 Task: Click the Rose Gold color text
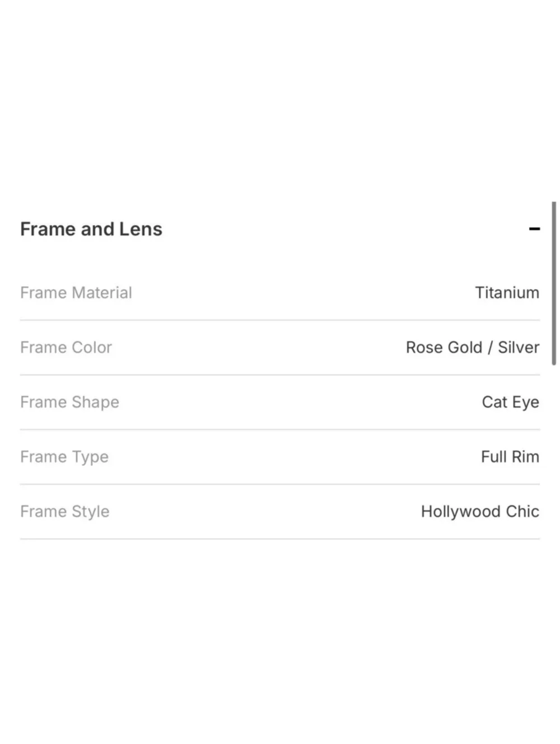click(444, 348)
